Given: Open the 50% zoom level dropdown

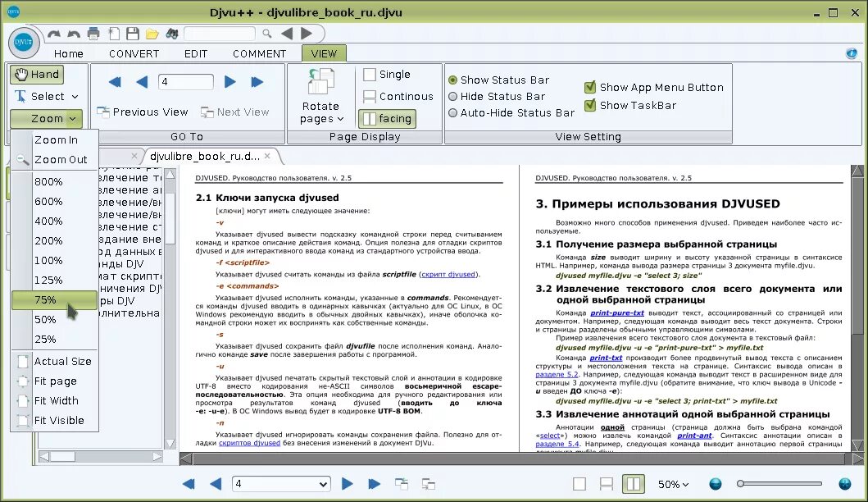Looking at the screenshot, I should pos(673,484).
